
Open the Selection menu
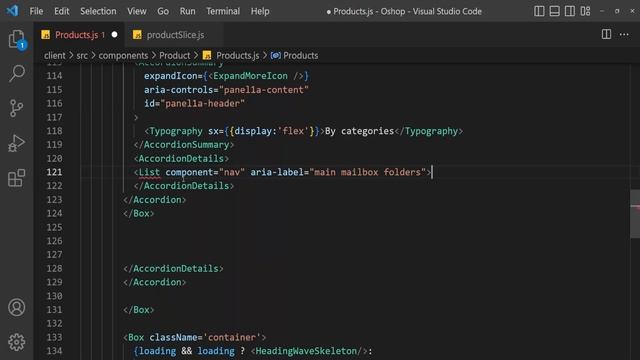point(98,11)
